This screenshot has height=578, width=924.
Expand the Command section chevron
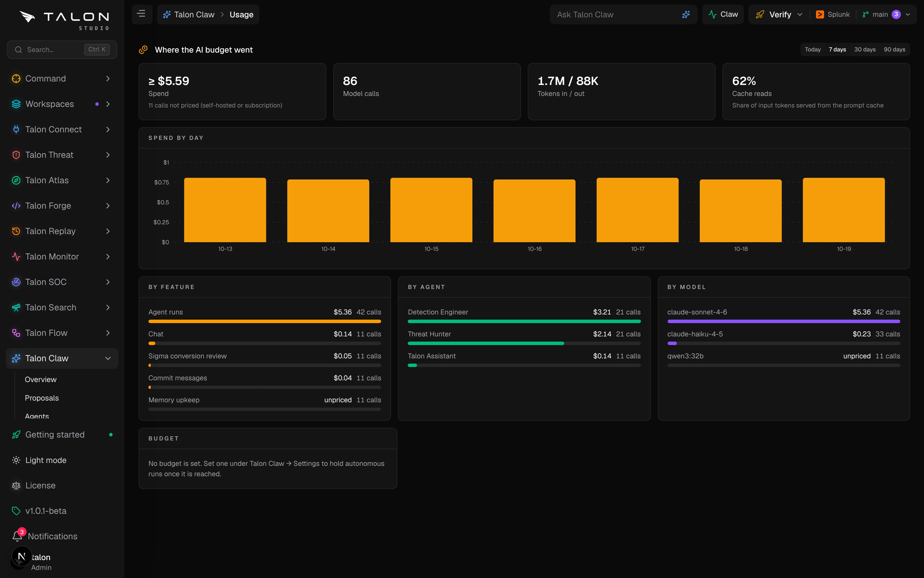(x=108, y=78)
